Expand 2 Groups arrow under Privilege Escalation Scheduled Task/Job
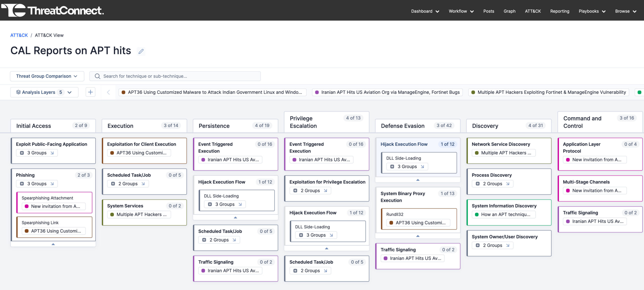The image size is (644, 290). 326,271
